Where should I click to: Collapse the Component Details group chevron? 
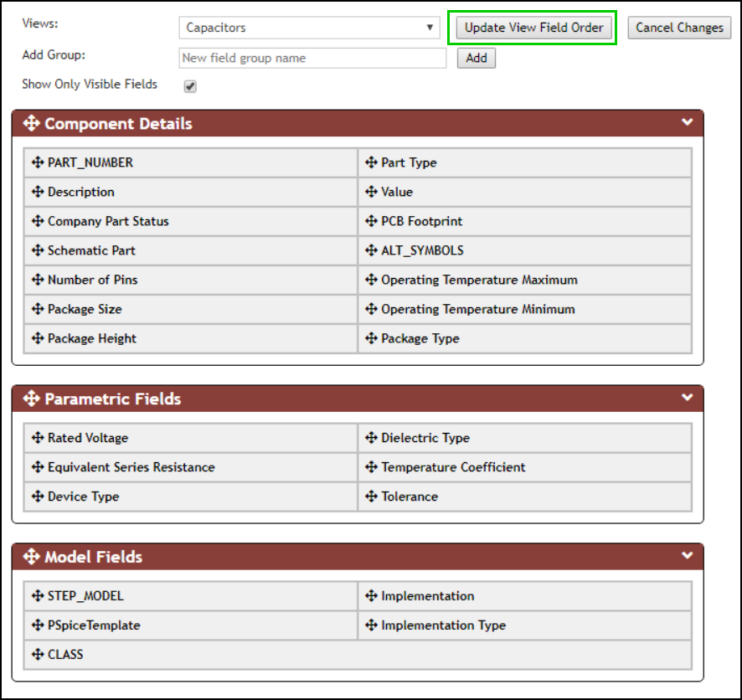tap(688, 123)
